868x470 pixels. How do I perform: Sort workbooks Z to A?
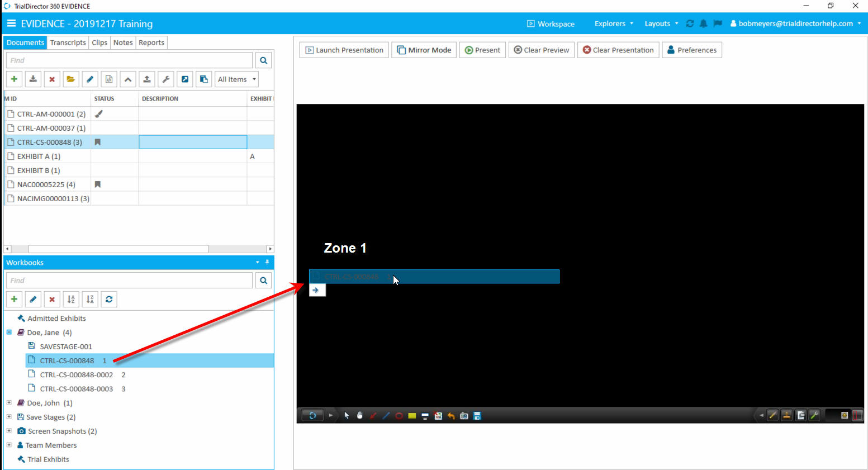[90, 300]
